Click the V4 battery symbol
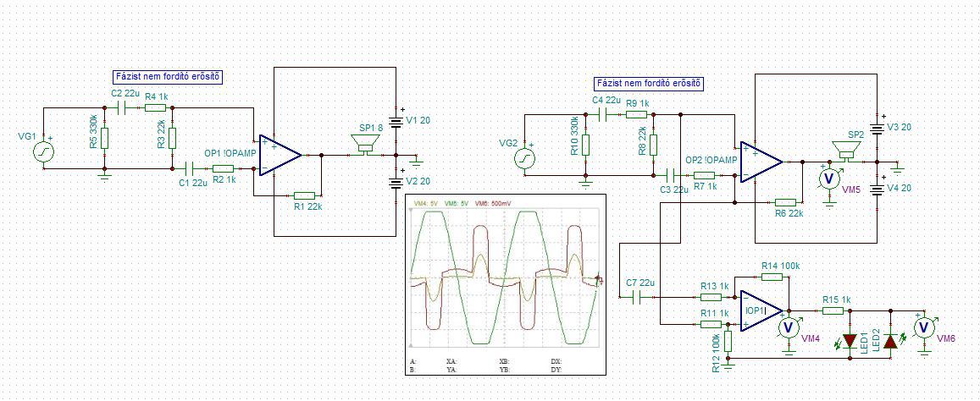The image size is (980, 401). click(x=878, y=190)
